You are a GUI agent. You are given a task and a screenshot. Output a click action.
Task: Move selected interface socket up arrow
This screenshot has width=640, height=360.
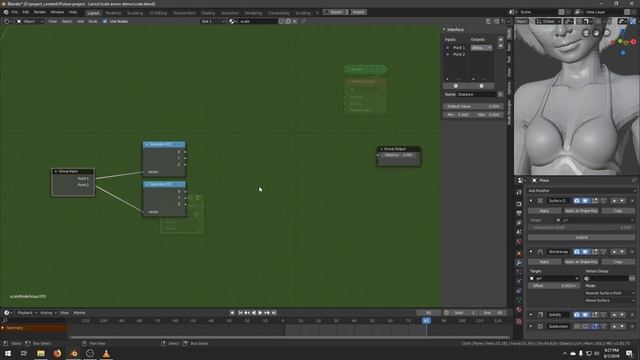click(501, 40)
